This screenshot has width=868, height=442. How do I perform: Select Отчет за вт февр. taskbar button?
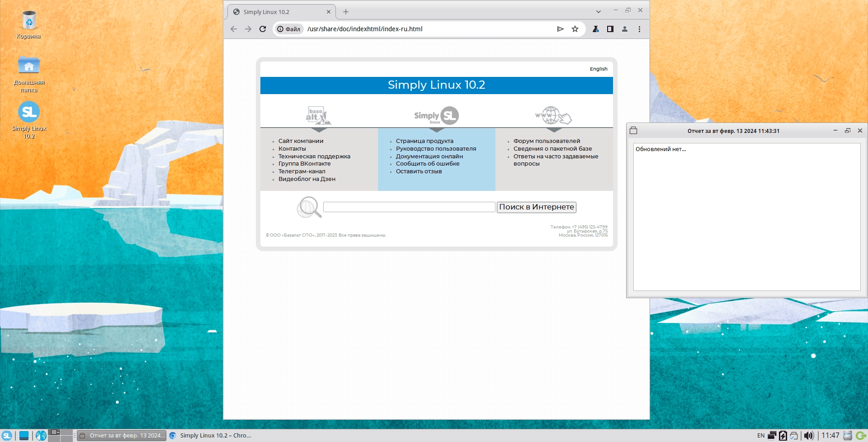tap(122, 436)
